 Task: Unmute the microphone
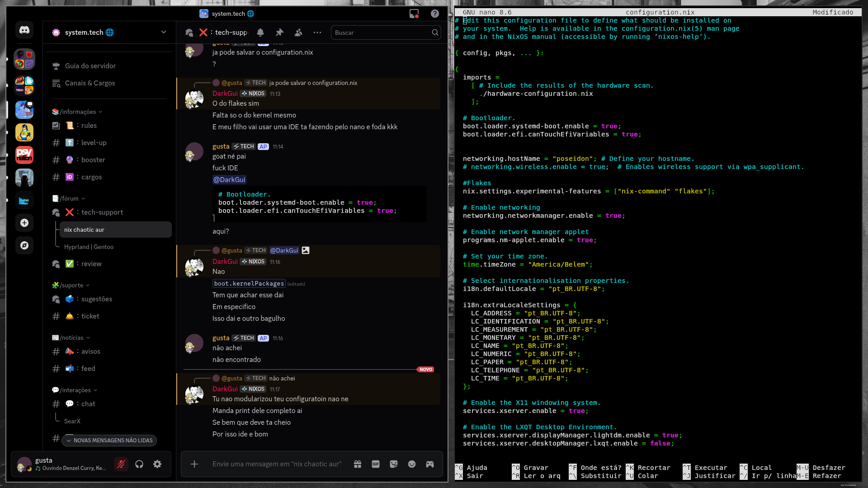tap(121, 464)
